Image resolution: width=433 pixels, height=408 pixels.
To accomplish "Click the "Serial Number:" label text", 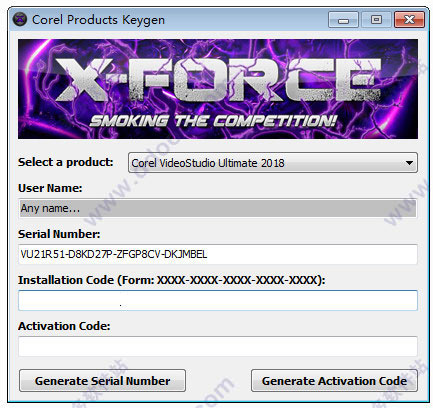I will pyautogui.click(x=59, y=234).
